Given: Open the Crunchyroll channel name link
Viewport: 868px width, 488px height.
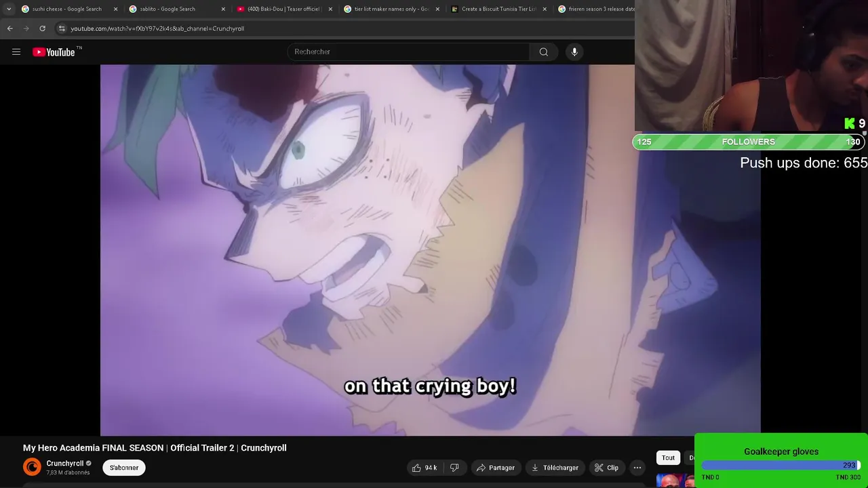Looking at the screenshot, I should pos(65,464).
